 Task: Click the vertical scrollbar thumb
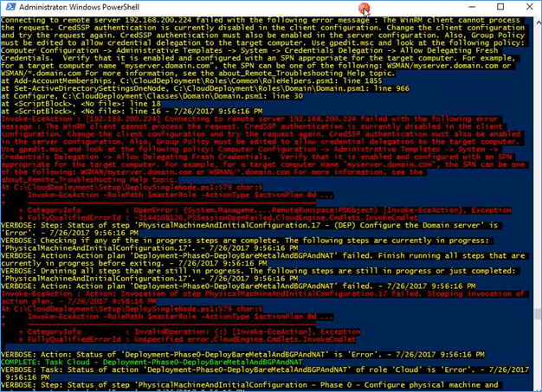point(538,314)
